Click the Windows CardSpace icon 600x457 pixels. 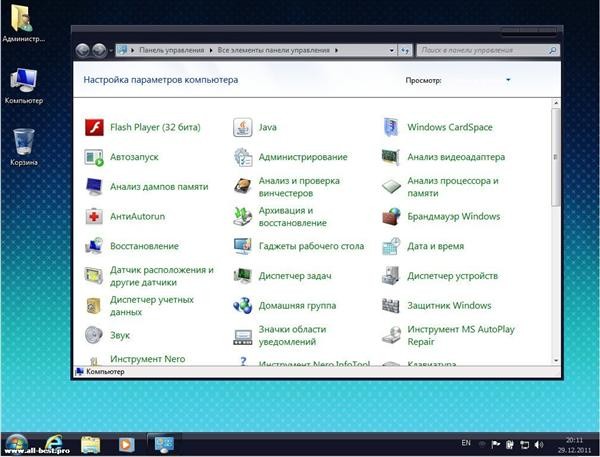pyautogui.click(x=391, y=127)
